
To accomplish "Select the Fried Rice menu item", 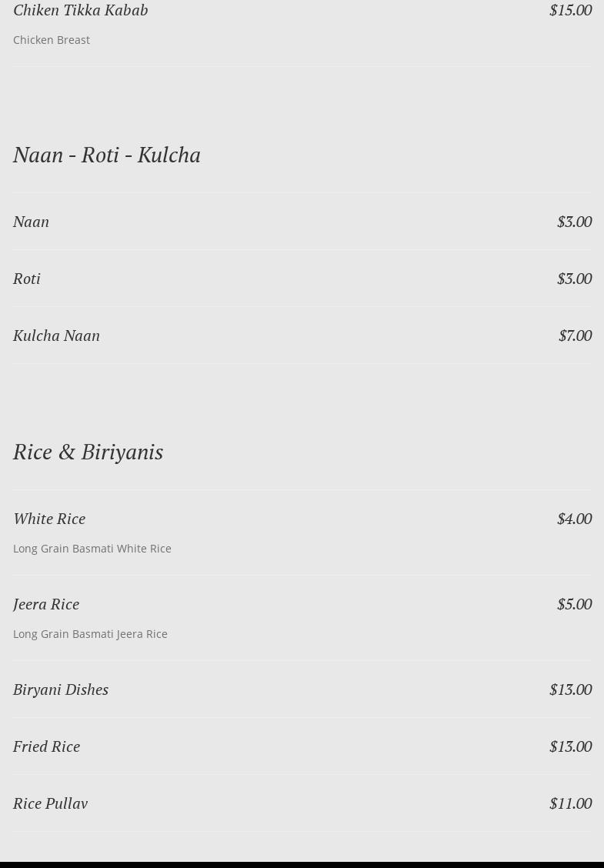I will 46,746.
